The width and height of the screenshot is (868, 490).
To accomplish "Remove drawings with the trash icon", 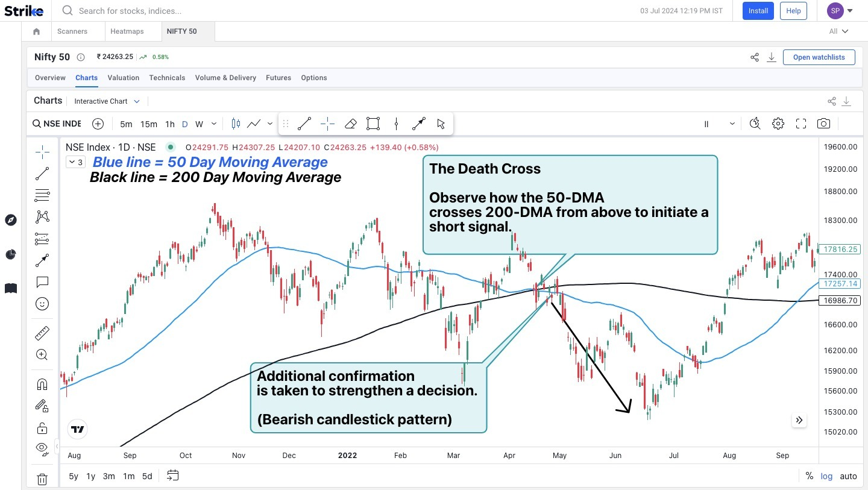I will point(42,480).
